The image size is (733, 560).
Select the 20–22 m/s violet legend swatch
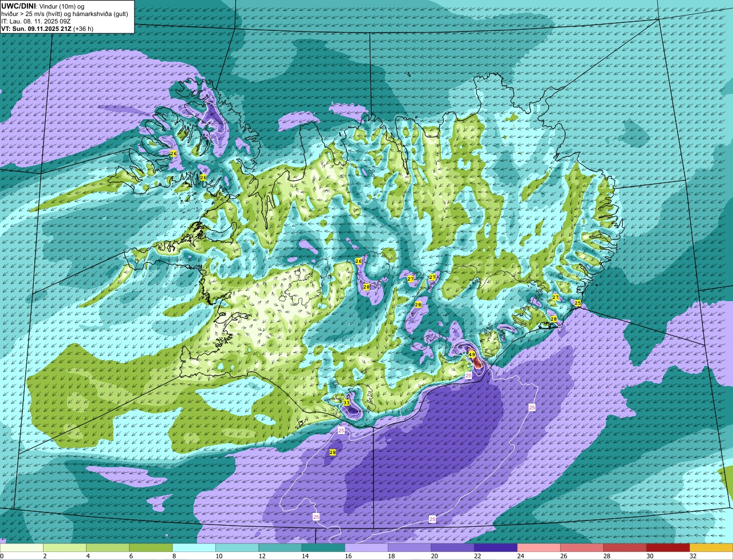click(x=453, y=548)
